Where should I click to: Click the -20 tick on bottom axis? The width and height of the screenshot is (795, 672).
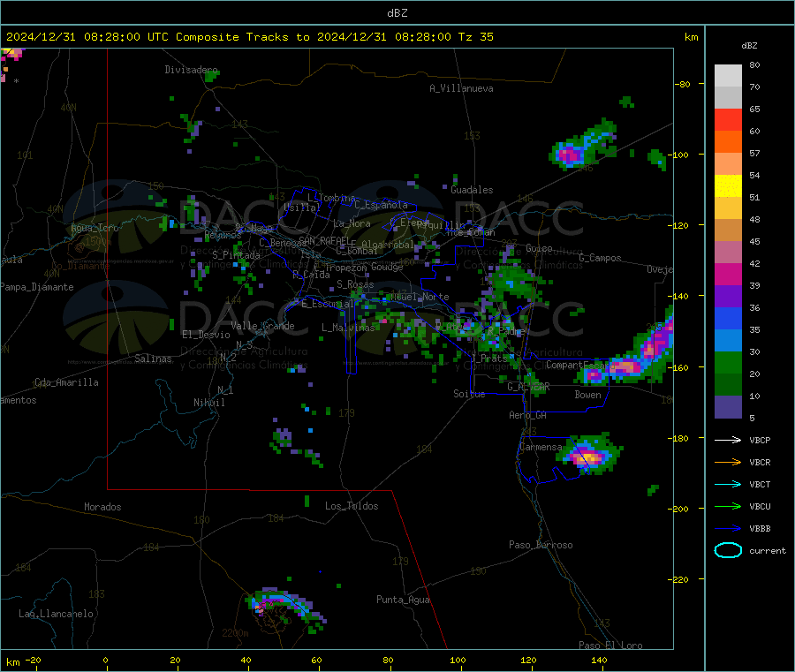(x=34, y=660)
